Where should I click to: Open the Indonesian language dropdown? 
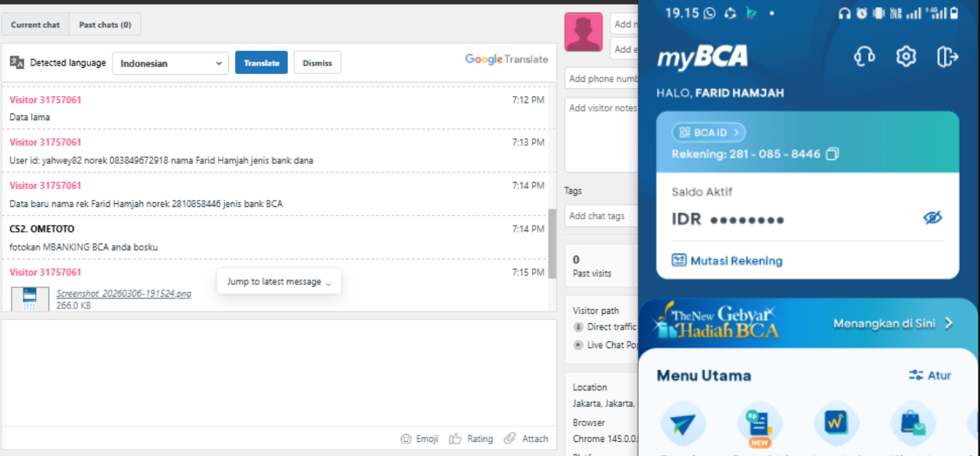click(x=170, y=63)
